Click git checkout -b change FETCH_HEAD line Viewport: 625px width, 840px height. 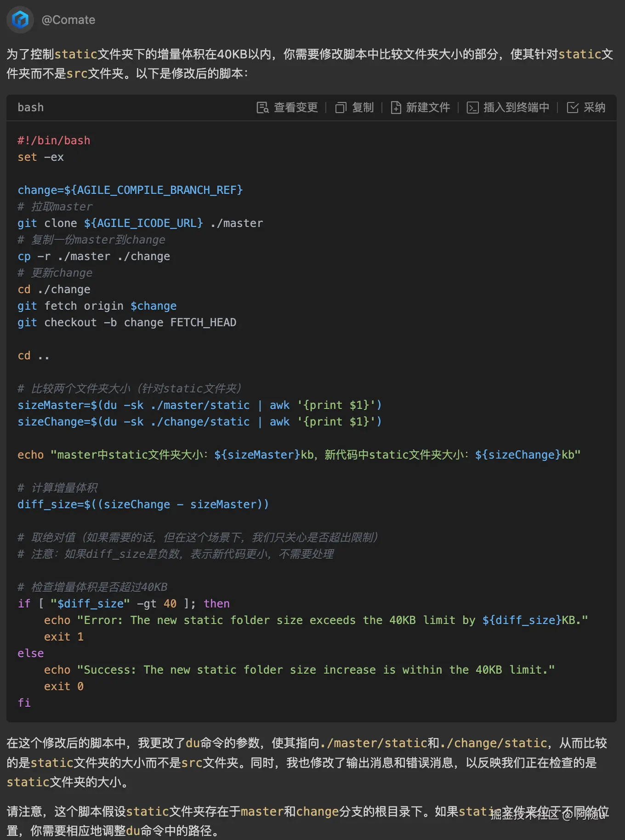tap(127, 323)
